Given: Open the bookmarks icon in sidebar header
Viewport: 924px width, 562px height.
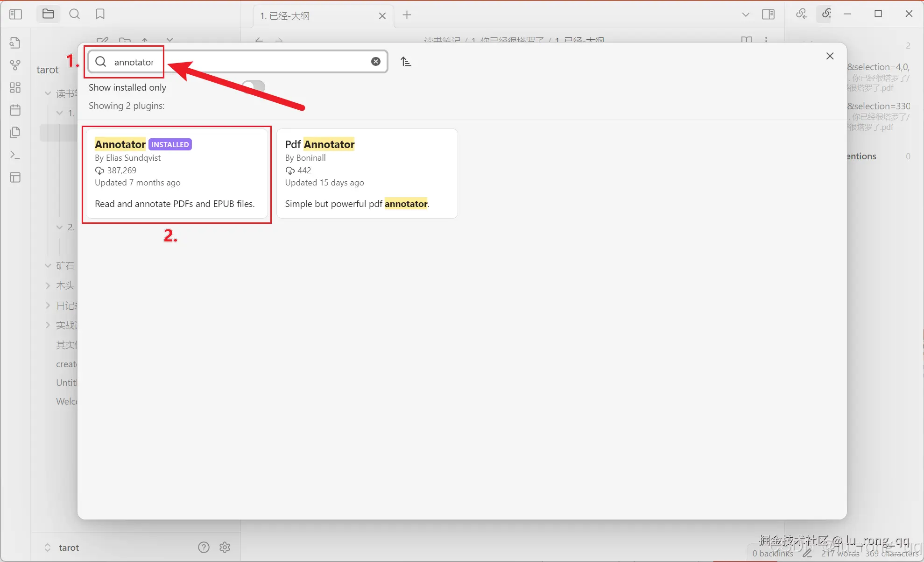Looking at the screenshot, I should pos(100,14).
